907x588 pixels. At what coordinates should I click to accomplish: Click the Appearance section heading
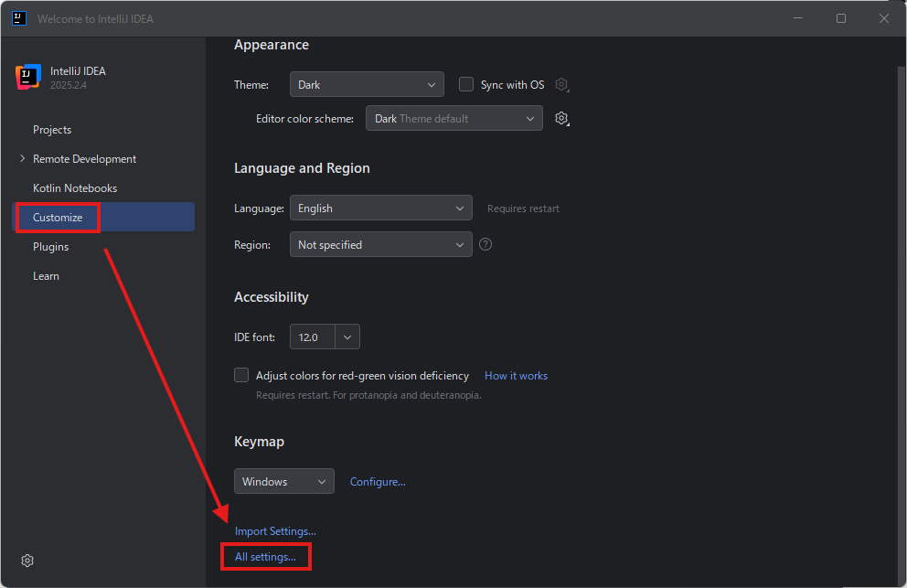272,45
